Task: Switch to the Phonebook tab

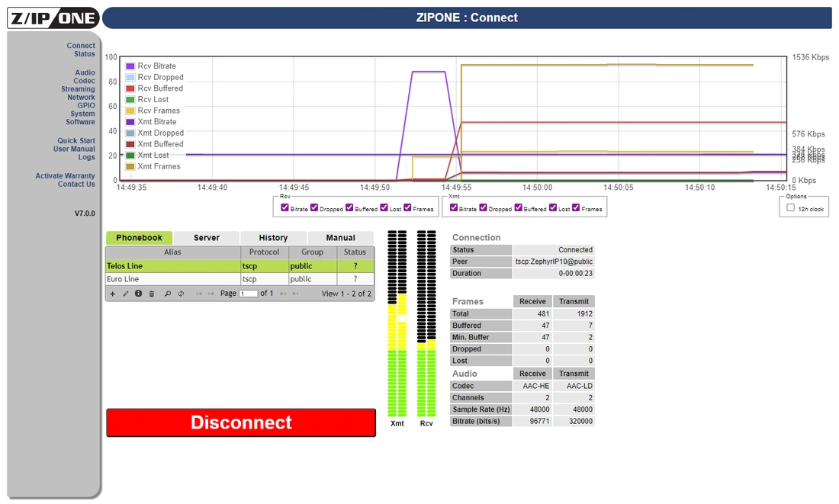Action: [139, 238]
